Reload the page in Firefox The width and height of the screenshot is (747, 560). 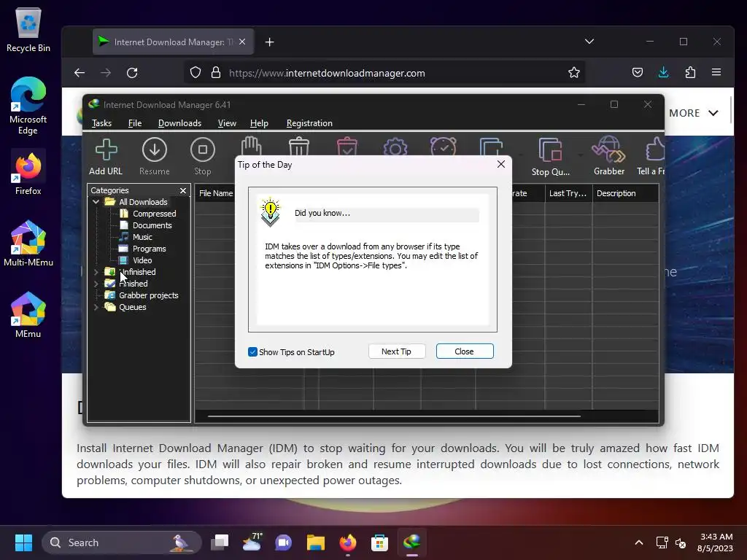[132, 73]
